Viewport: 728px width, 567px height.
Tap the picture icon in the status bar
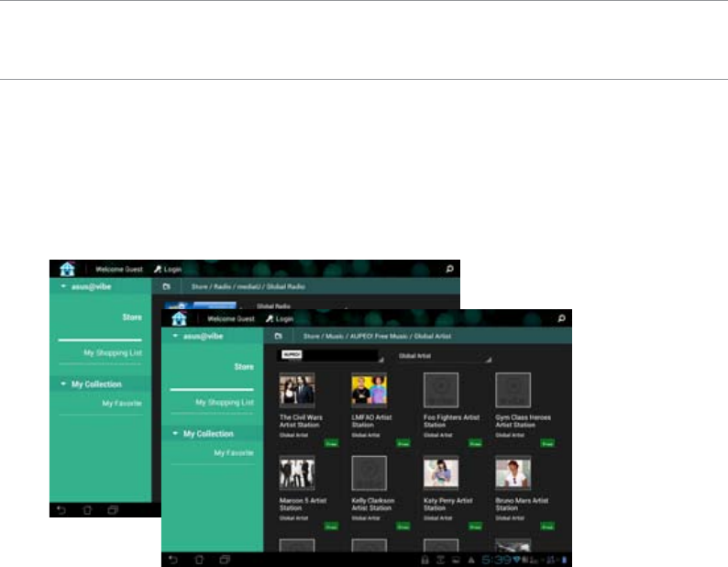tap(456, 560)
